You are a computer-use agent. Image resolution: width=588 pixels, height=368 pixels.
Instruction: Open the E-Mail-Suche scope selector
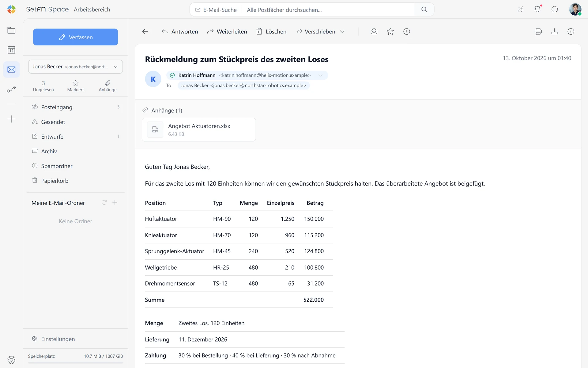pos(216,10)
